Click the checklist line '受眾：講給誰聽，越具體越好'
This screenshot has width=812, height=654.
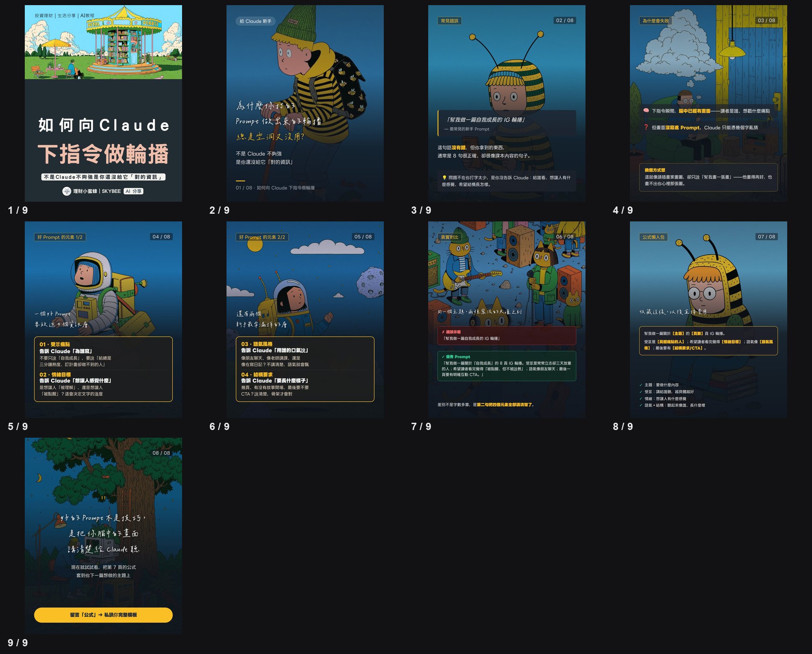coord(669,392)
